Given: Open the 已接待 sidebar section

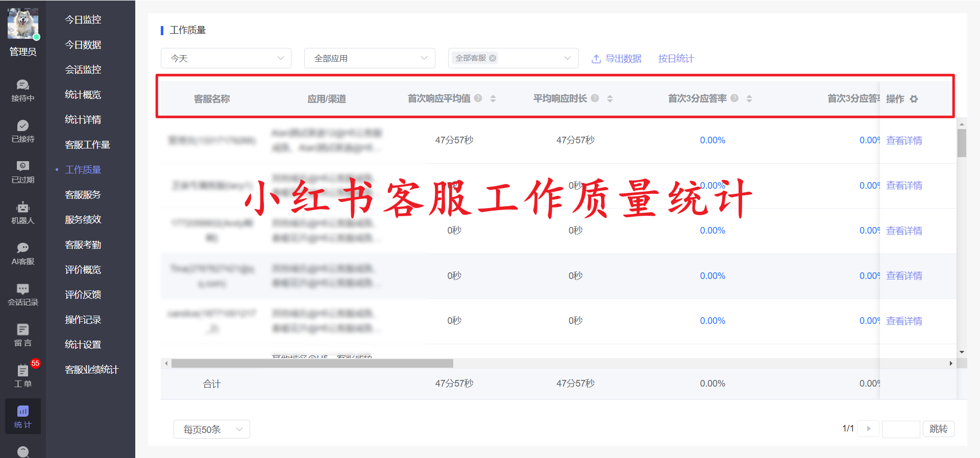Looking at the screenshot, I should coord(23,132).
